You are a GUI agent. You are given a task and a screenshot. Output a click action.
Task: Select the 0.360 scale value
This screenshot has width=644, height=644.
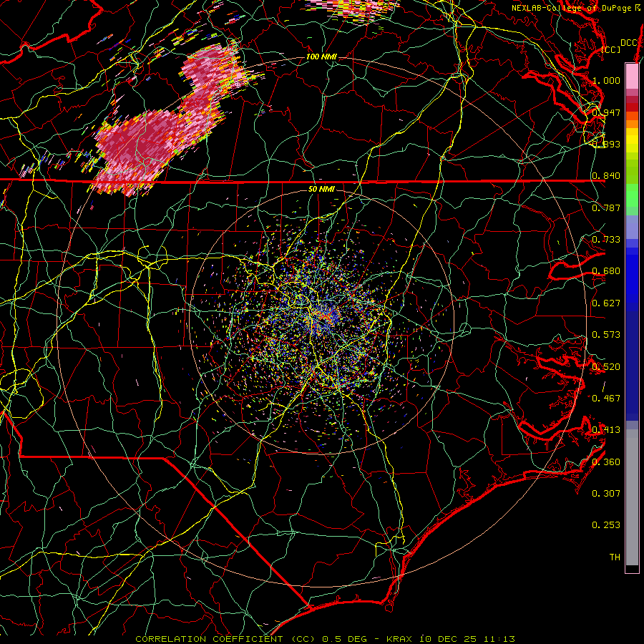[606, 462]
